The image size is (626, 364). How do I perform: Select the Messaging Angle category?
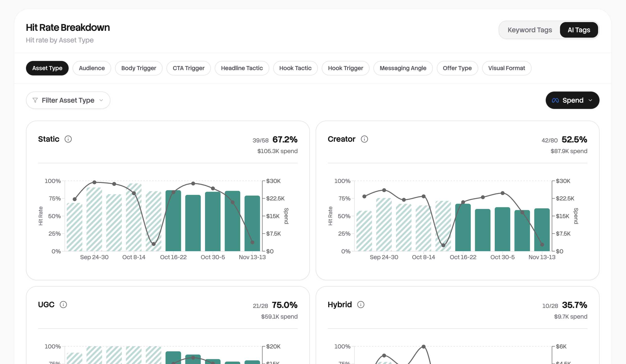click(403, 68)
